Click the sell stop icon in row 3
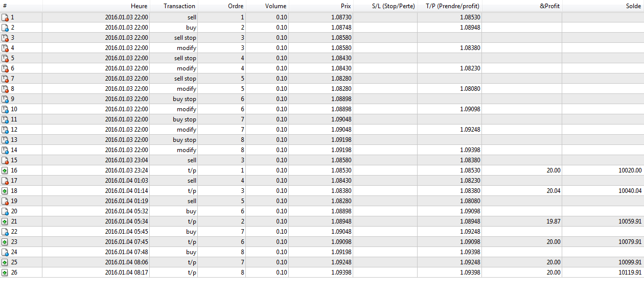Image resolution: width=644 pixels, height=296 pixels. pos(5,38)
